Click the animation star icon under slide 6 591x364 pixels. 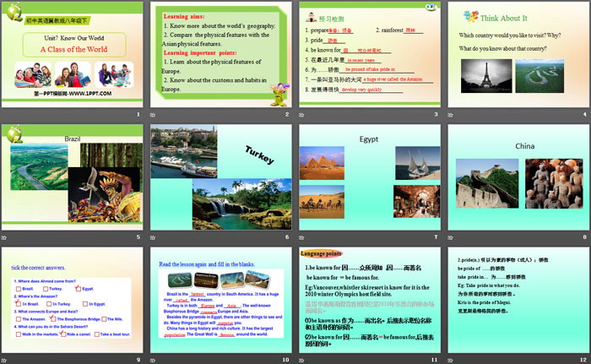coord(153,236)
